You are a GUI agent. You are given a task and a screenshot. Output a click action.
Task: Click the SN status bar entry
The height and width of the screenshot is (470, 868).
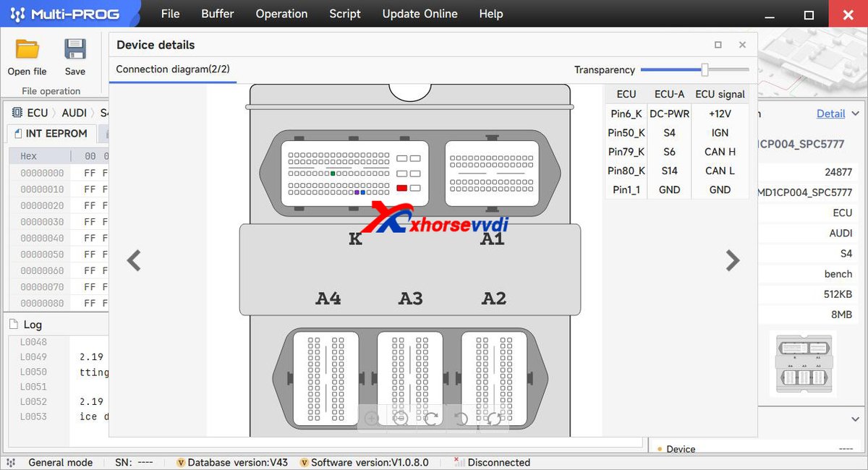134,463
